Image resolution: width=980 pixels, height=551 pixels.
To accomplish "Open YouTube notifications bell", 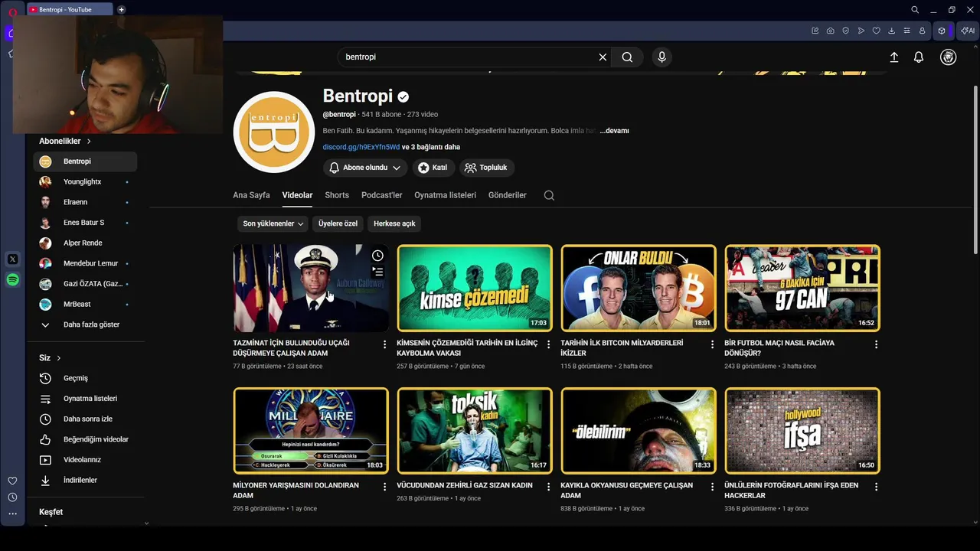I will click(x=919, y=57).
